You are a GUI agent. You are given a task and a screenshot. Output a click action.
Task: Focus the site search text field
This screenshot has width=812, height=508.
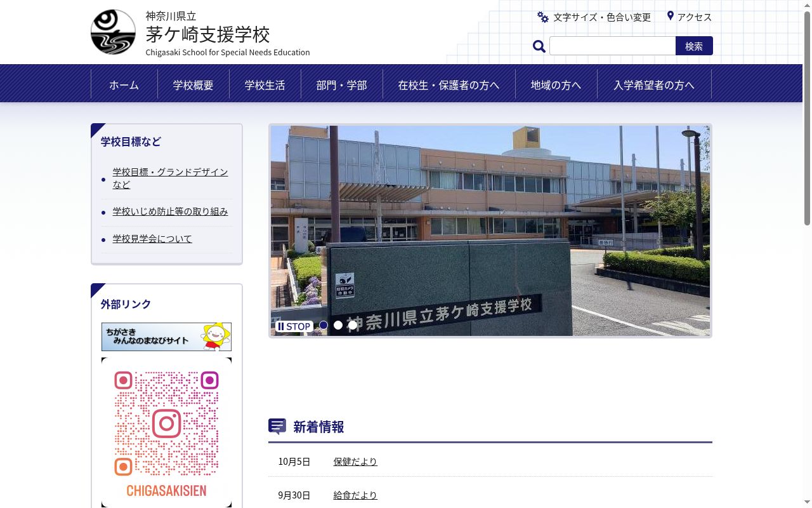pos(612,46)
